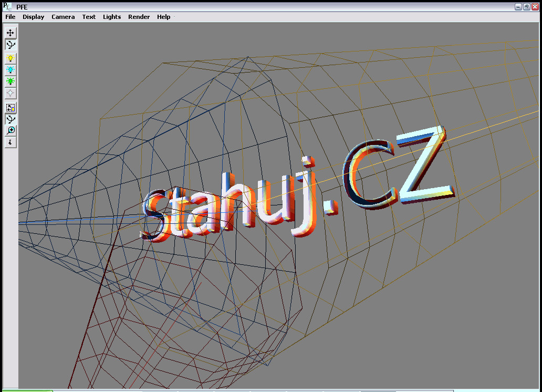Click the greyed-out four-point star icon
The height and width of the screenshot is (392, 542).
click(x=11, y=93)
